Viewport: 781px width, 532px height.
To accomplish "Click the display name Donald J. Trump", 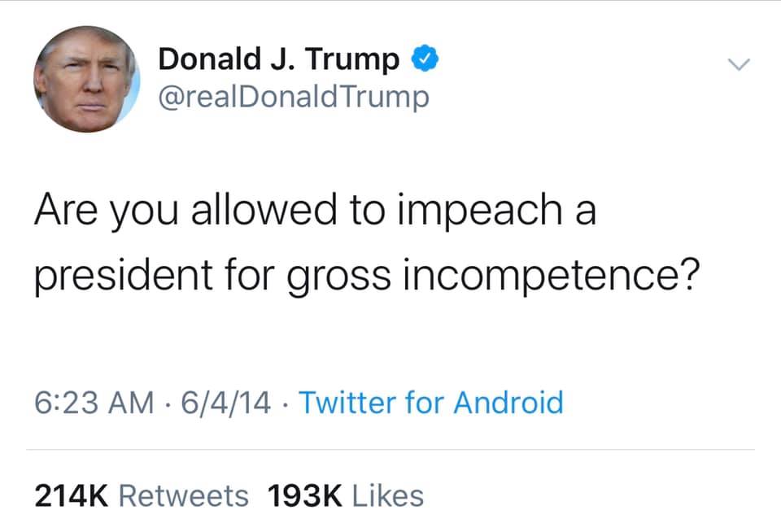I will coord(279,59).
